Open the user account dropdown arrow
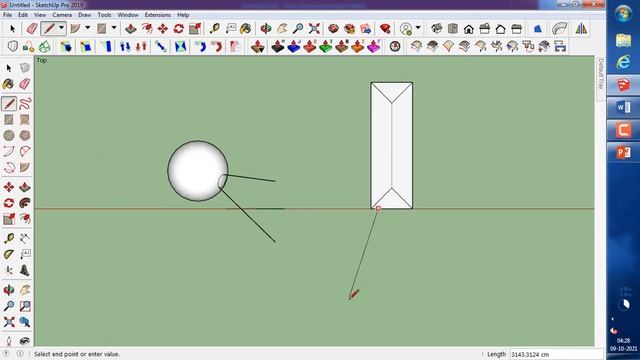The width and height of the screenshot is (640, 360). click(418, 29)
